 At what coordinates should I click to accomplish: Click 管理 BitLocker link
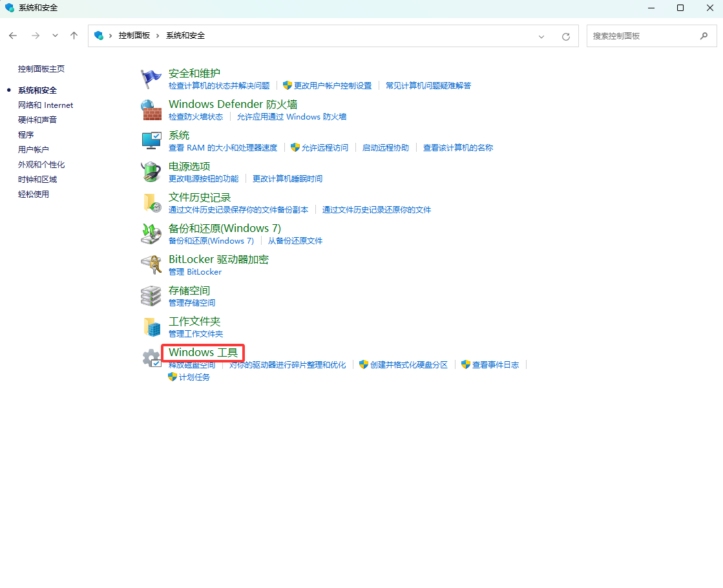click(x=194, y=272)
